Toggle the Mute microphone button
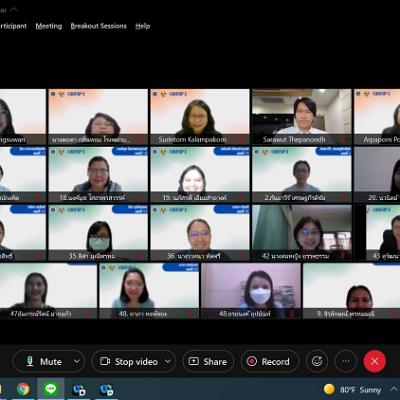 [x=44, y=361]
